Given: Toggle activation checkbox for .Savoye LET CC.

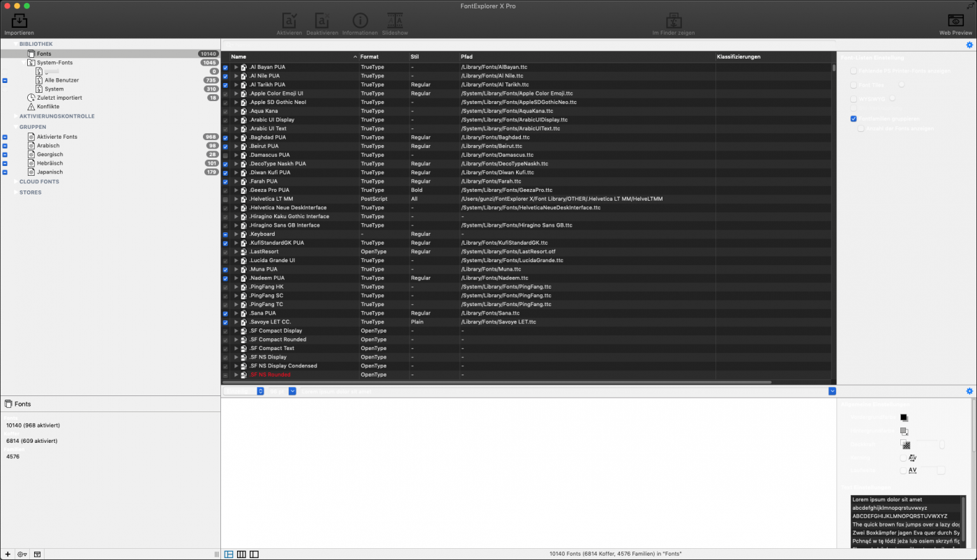Looking at the screenshot, I should (225, 322).
